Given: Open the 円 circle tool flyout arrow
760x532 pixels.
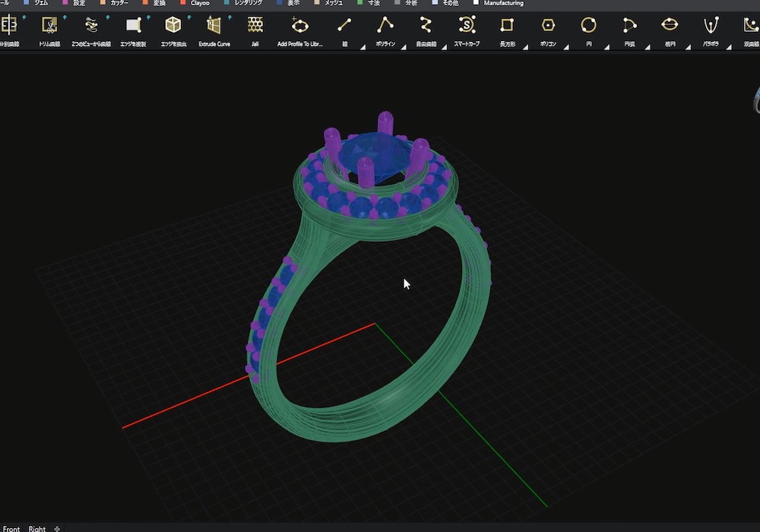Looking at the screenshot, I should (606, 47).
